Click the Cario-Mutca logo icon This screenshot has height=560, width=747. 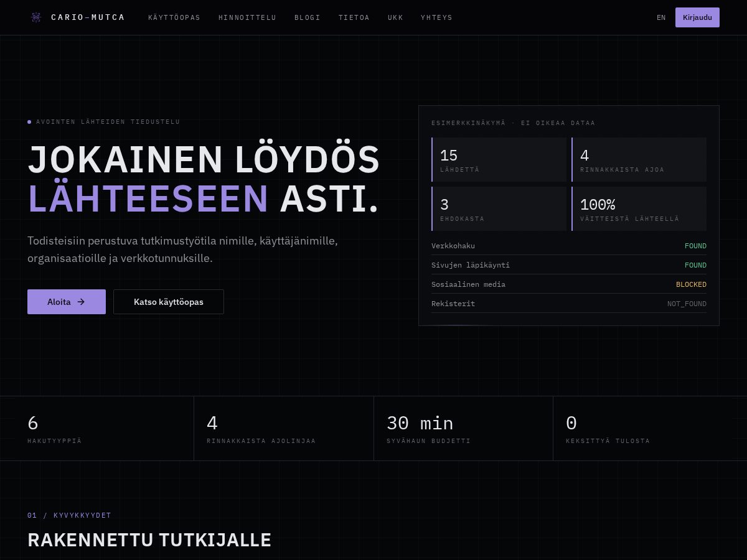pyautogui.click(x=36, y=17)
